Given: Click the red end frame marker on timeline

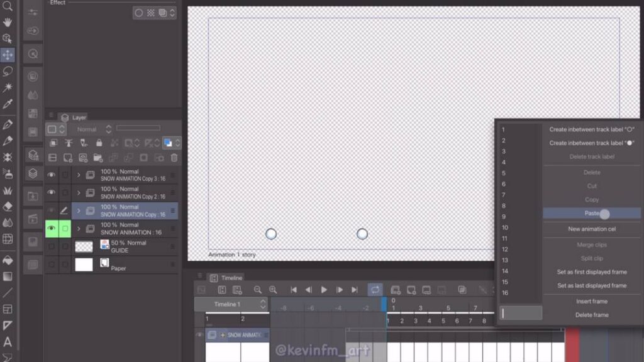Looking at the screenshot, I should [x=572, y=345].
